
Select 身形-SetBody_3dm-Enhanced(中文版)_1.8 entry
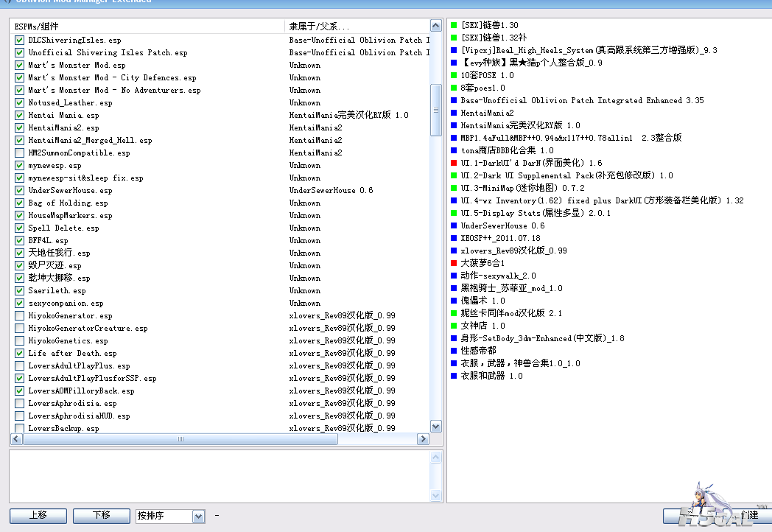(542, 338)
